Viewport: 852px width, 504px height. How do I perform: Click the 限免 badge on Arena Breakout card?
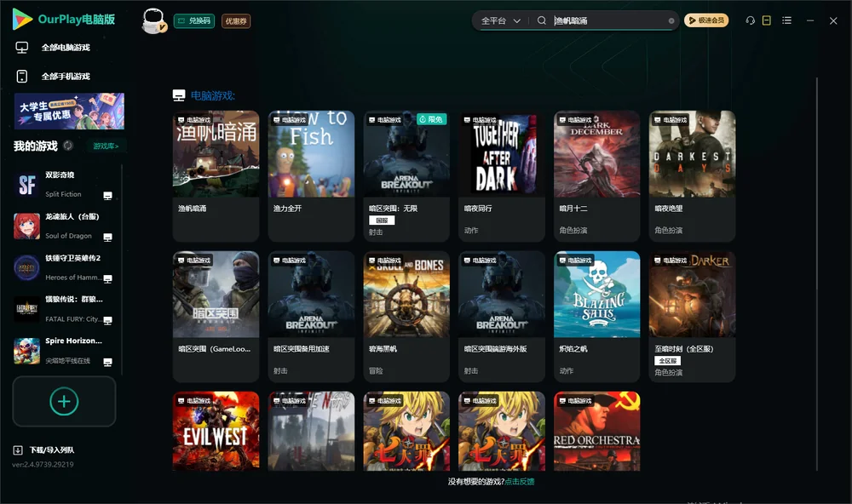tap(432, 119)
